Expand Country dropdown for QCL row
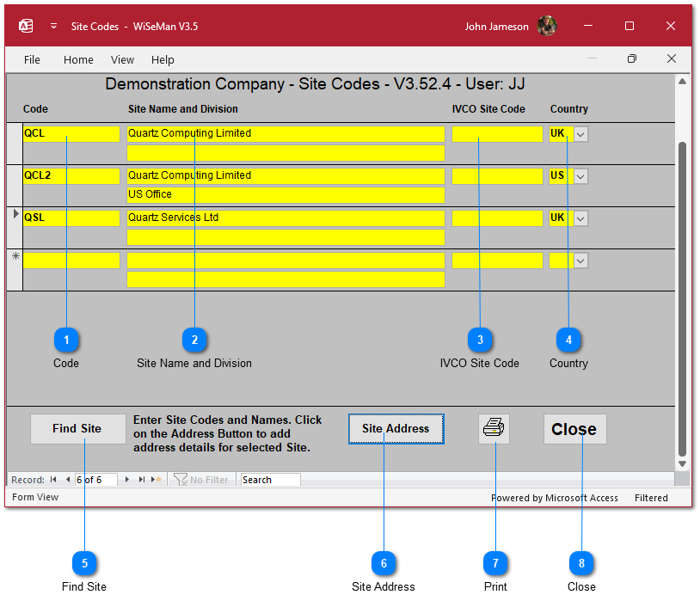700x607 pixels. pos(580,134)
